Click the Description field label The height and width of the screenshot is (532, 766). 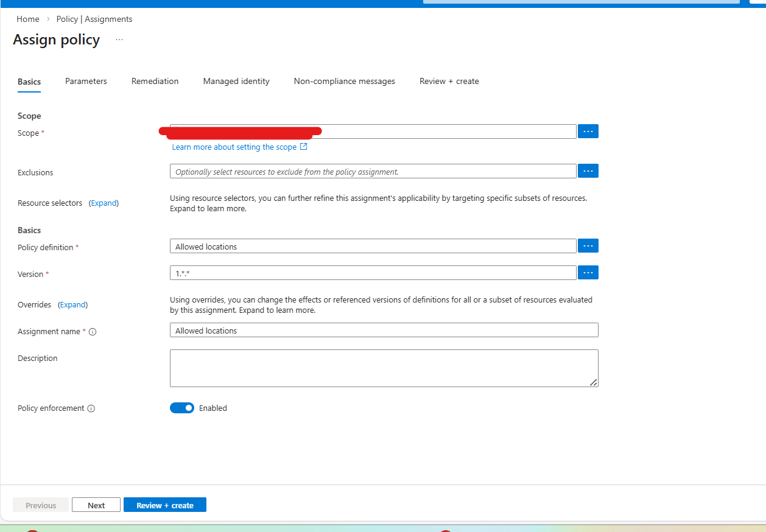pos(38,359)
